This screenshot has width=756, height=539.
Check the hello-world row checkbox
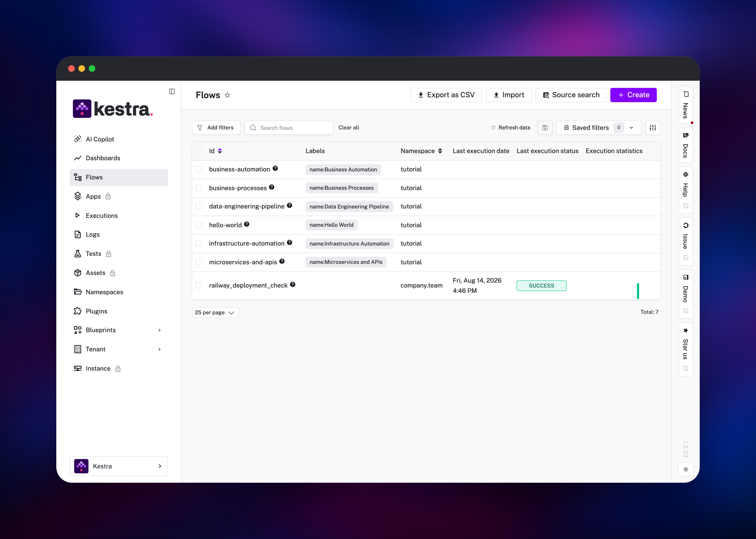point(199,225)
